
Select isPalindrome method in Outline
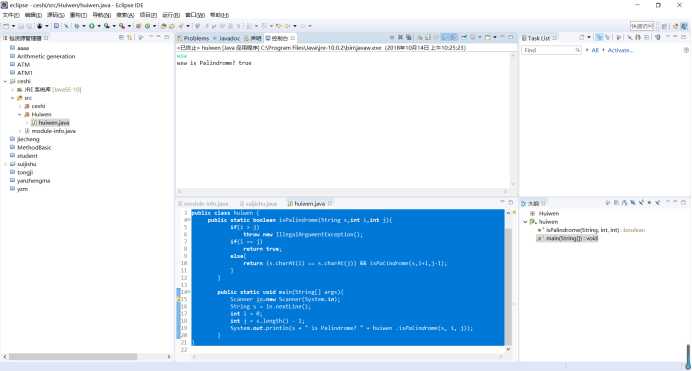(591, 230)
